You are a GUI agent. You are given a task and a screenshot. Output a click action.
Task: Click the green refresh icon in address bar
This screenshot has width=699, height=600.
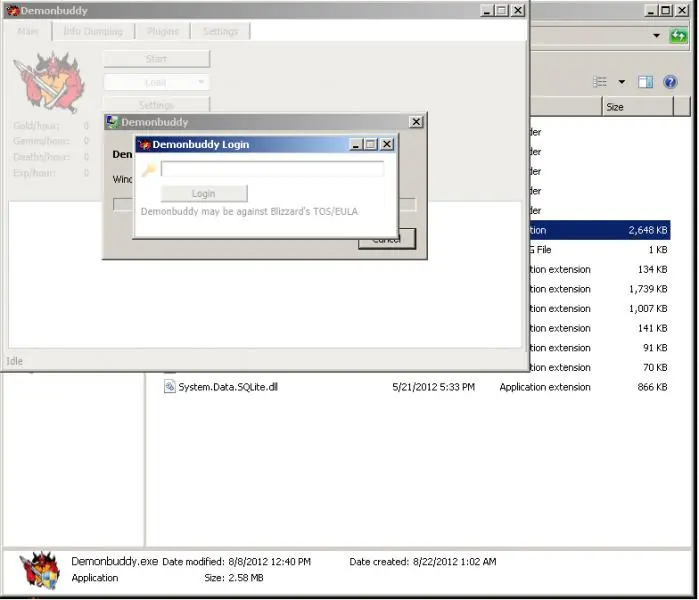pos(680,36)
